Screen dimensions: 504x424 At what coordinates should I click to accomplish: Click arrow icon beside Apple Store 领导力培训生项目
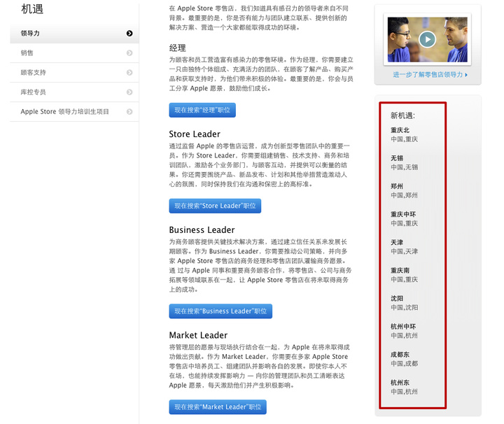click(129, 112)
